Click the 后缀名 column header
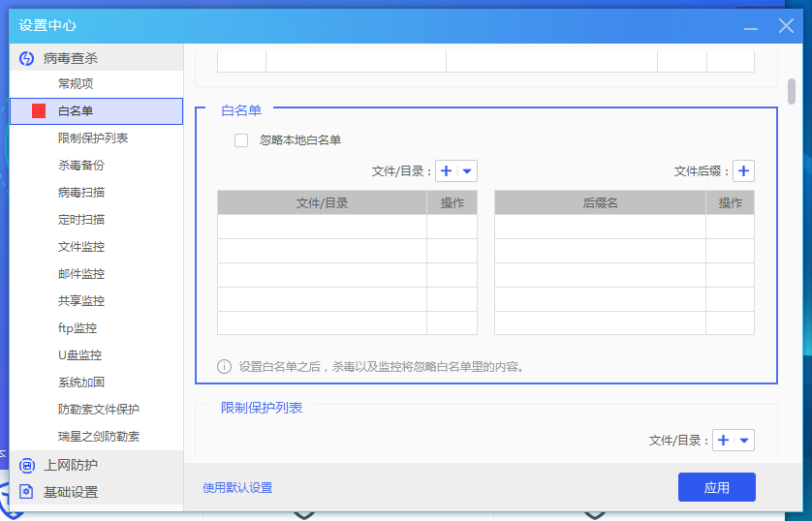The image size is (812, 521). (x=600, y=202)
